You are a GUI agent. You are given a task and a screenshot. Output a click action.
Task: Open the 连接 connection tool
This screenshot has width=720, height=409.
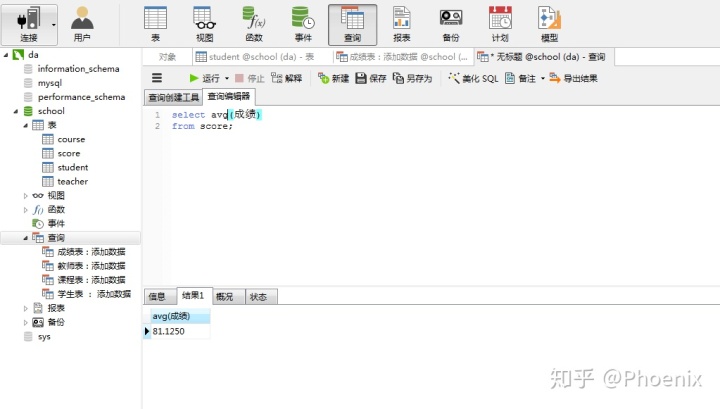pyautogui.click(x=29, y=25)
